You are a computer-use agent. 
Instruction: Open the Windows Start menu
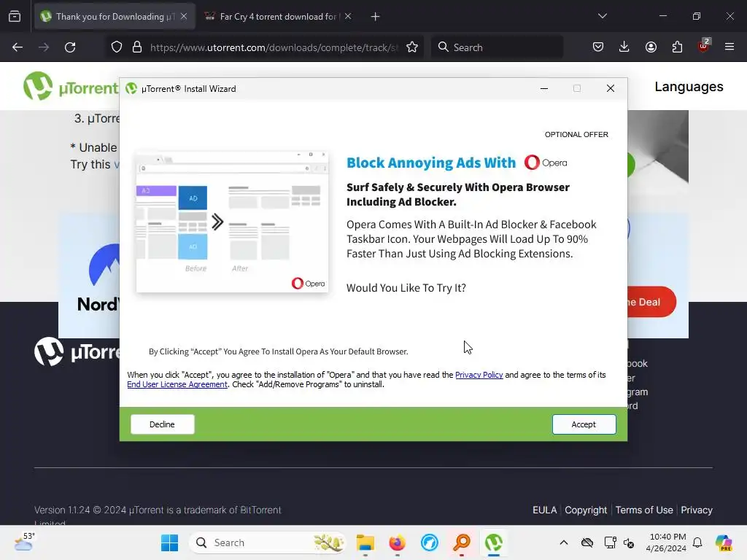click(169, 542)
